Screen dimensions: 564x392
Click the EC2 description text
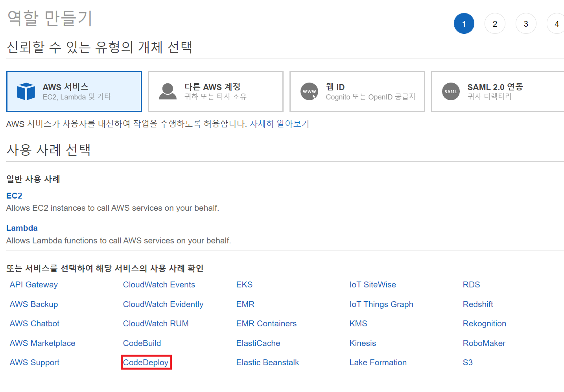[x=112, y=208]
